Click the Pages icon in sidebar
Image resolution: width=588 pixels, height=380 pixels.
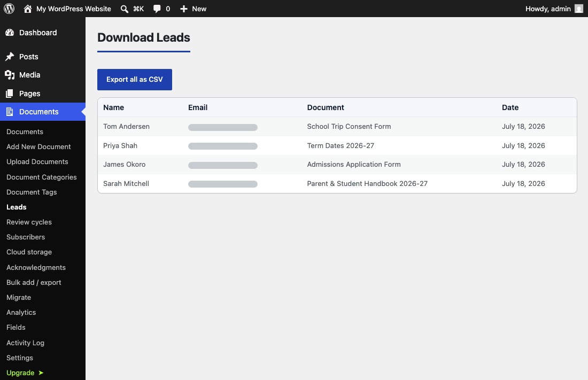(x=10, y=94)
